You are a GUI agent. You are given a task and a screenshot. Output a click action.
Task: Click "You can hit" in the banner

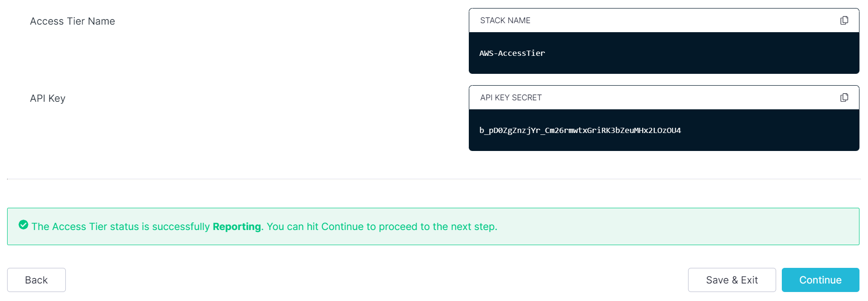pos(292,227)
